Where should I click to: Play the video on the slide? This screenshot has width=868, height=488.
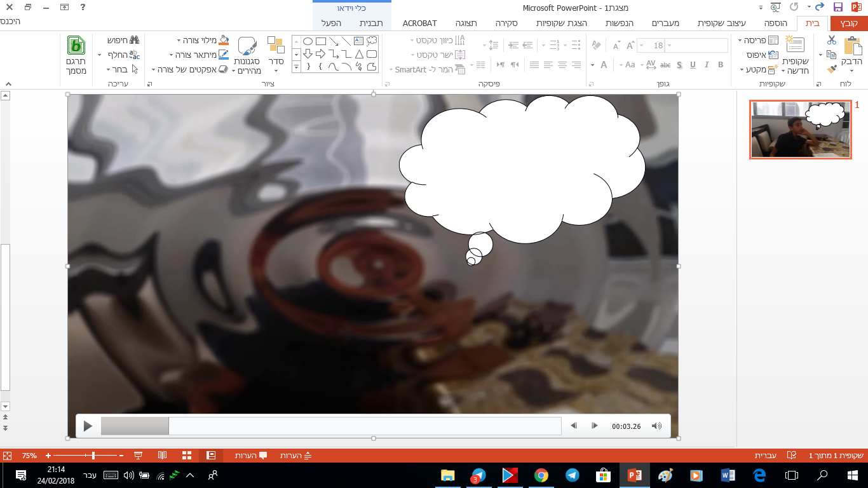88,426
